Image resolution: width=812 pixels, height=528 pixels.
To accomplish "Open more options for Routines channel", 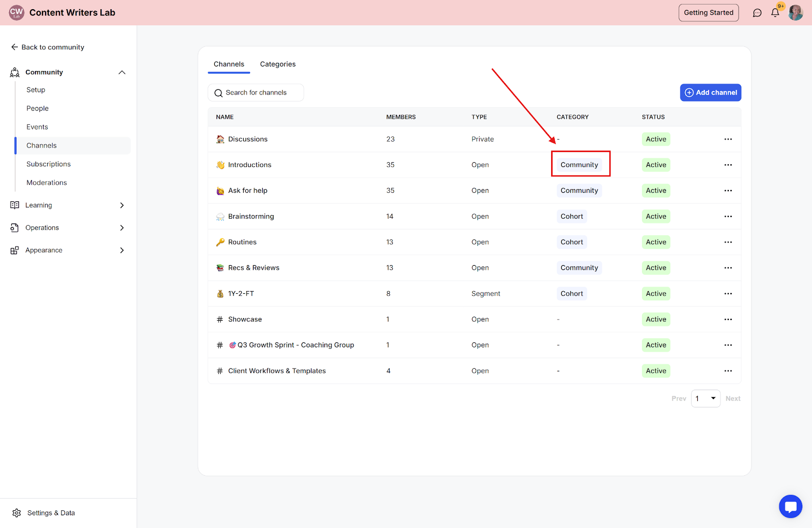I will (728, 242).
